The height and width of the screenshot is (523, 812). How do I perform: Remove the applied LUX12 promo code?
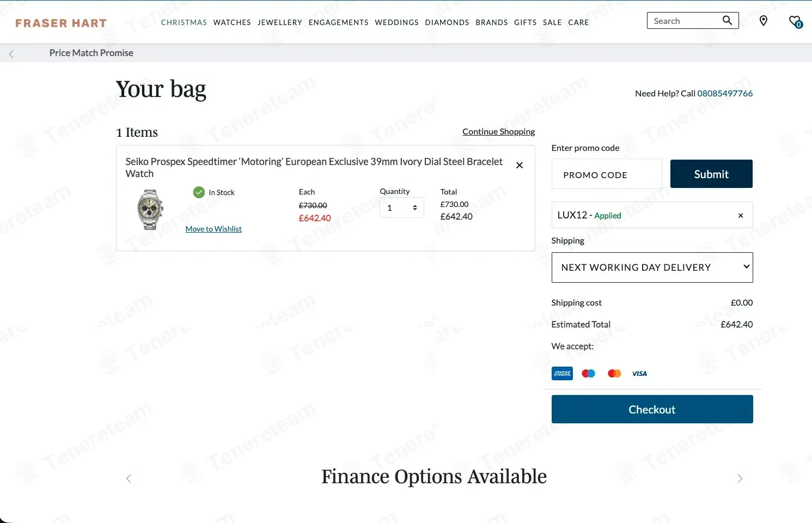[741, 216]
